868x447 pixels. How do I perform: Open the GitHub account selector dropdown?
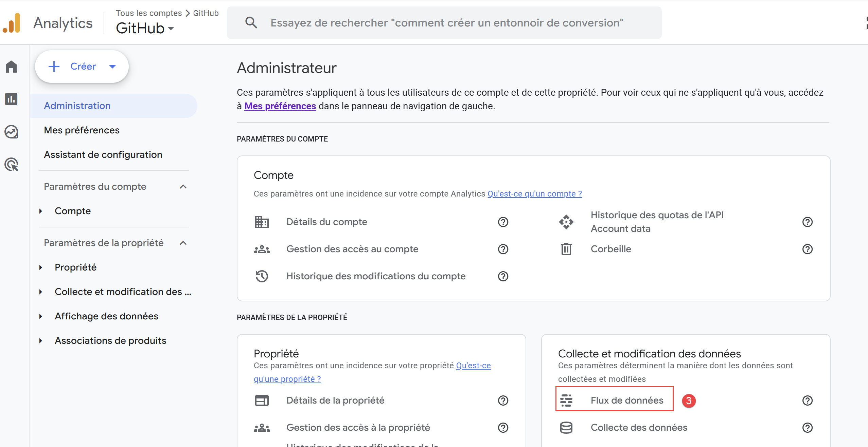[x=145, y=28]
